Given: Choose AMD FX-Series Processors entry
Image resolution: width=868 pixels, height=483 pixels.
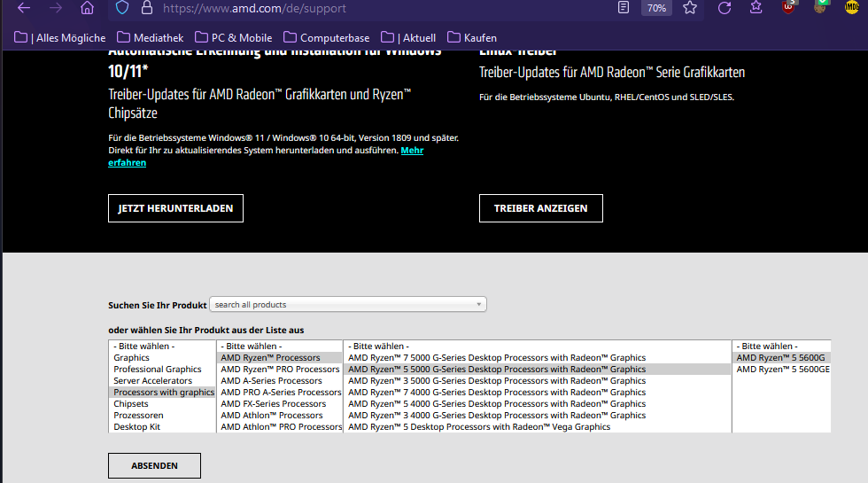Looking at the screenshot, I should click(280, 404).
